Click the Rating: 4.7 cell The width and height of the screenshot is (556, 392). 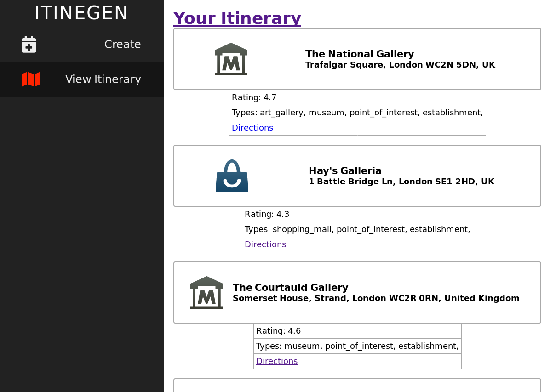tap(357, 97)
